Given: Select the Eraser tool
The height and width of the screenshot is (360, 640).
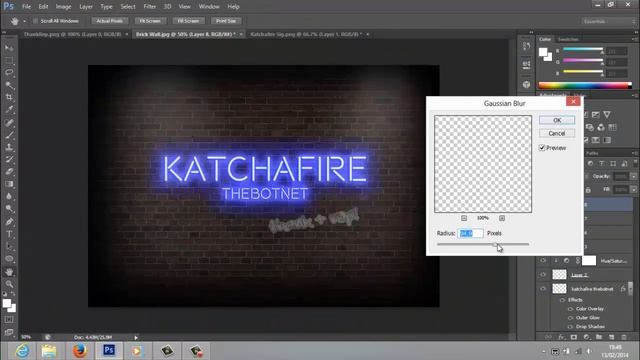Looking at the screenshot, I should click(9, 171).
